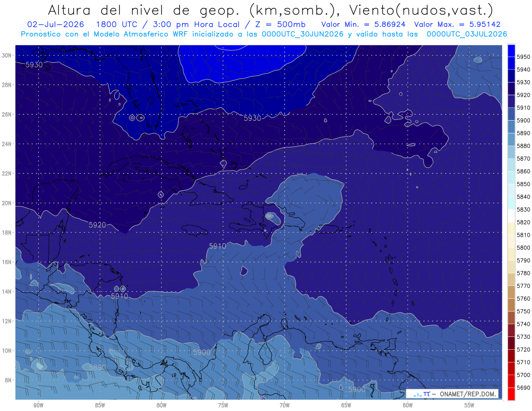Click the 5760 colorbar scale label
This screenshot has height=411, width=532.
pos(524,298)
